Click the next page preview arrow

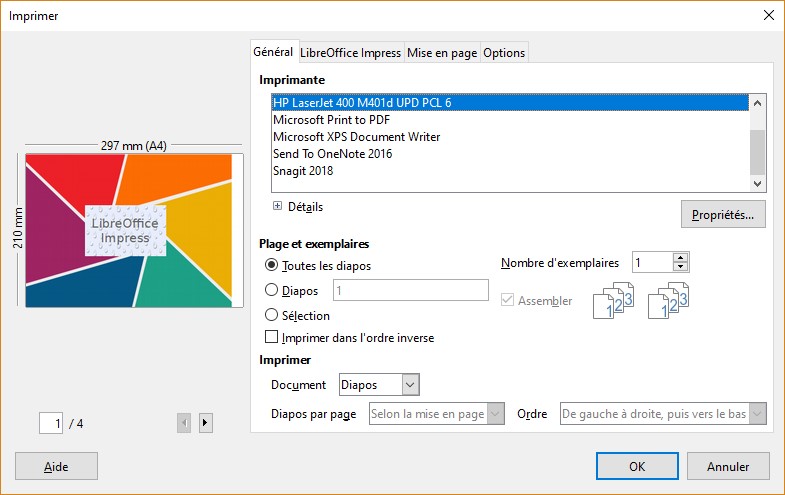[x=205, y=423]
